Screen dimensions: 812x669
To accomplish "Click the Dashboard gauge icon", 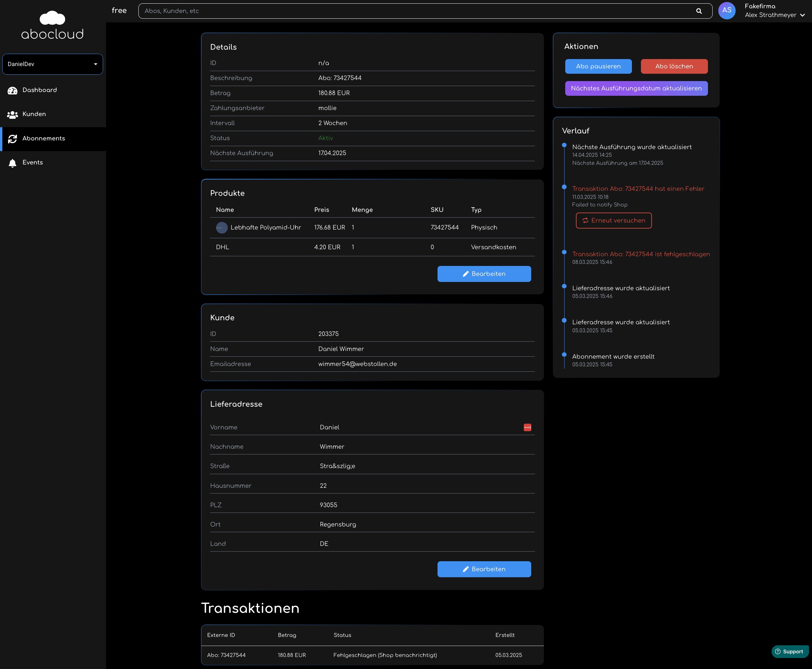I will [12, 90].
